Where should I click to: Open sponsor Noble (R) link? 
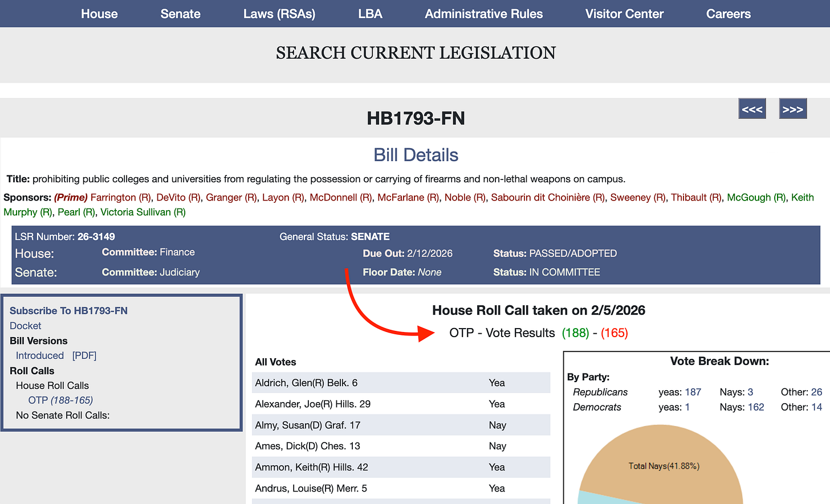[x=465, y=198]
